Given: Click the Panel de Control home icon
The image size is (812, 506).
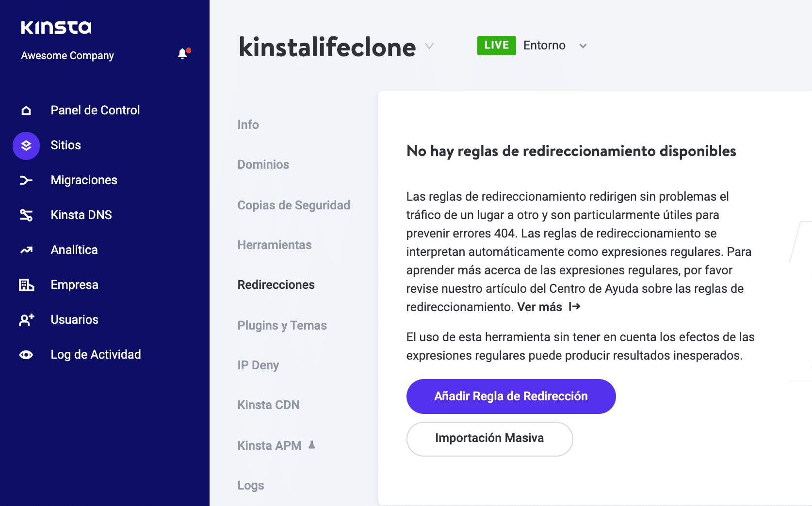Looking at the screenshot, I should (x=26, y=111).
